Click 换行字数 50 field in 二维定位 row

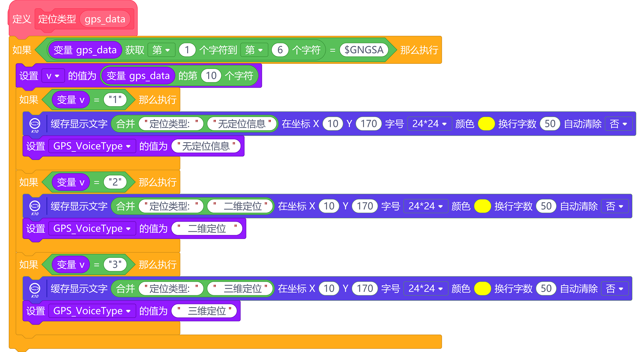[546, 206]
